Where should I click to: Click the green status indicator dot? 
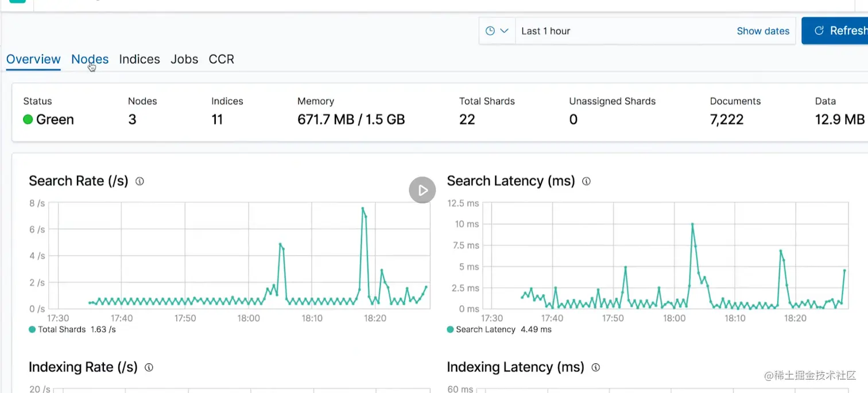[x=28, y=120]
